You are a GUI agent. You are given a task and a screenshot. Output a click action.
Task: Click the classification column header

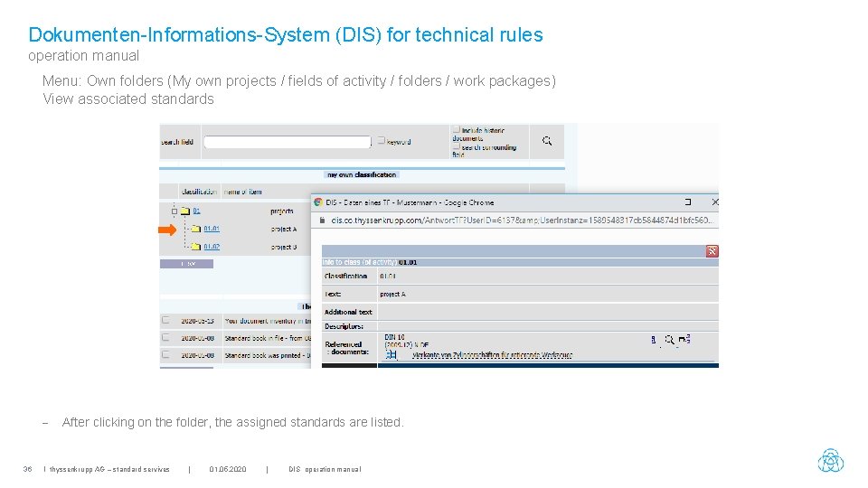coord(199,192)
